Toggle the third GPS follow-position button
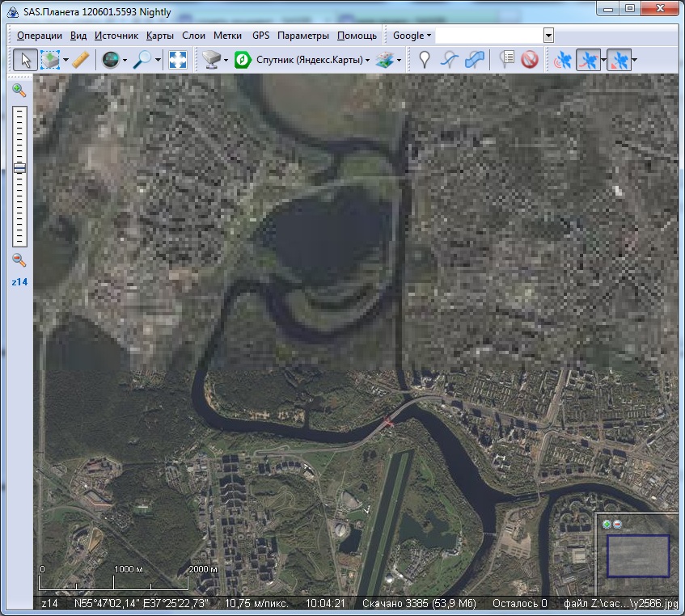This screenshot has width=685, height=616. [x=619, y=60]
